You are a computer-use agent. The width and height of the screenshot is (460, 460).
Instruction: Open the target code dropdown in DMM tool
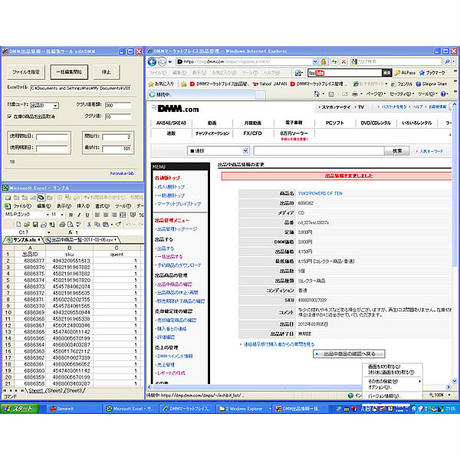point(56,106)
